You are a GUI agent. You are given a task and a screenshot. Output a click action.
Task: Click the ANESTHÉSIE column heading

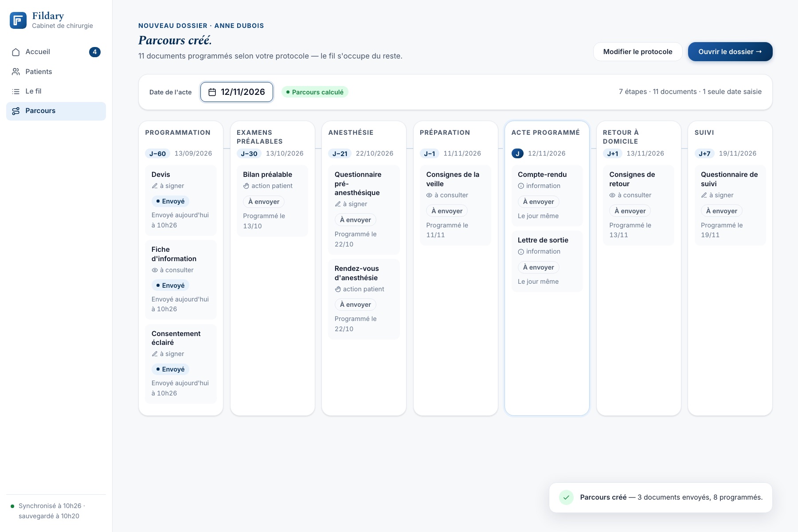point(351,133)
